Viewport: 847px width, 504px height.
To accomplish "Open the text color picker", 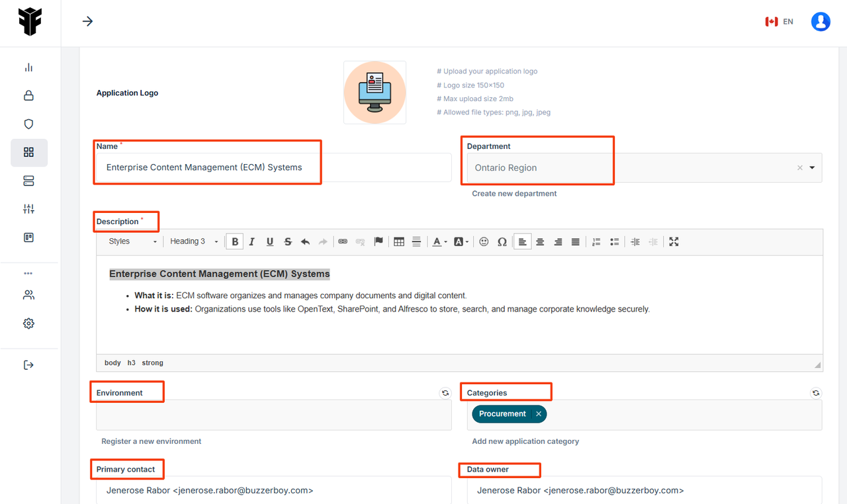I will [x=438, y=242].
